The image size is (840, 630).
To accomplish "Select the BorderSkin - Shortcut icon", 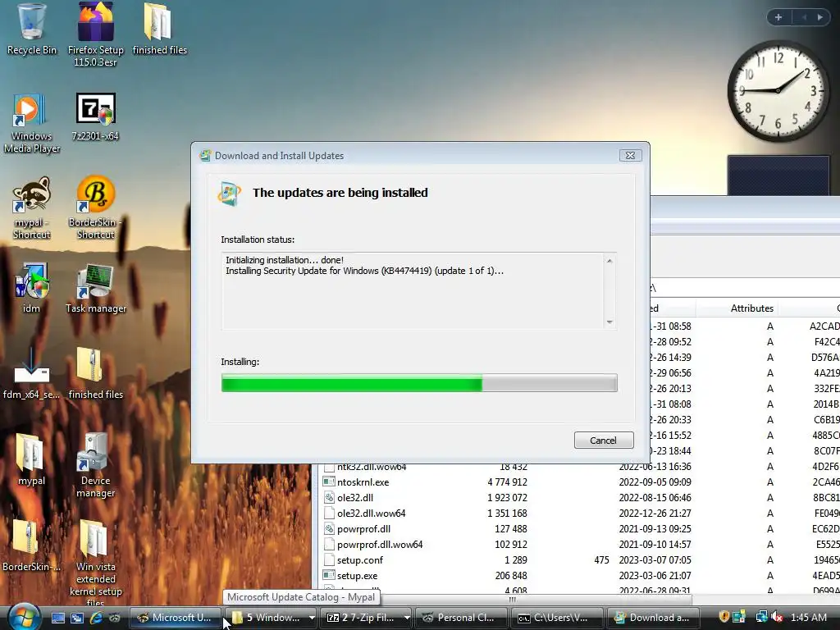I will (x=95, y=208).
